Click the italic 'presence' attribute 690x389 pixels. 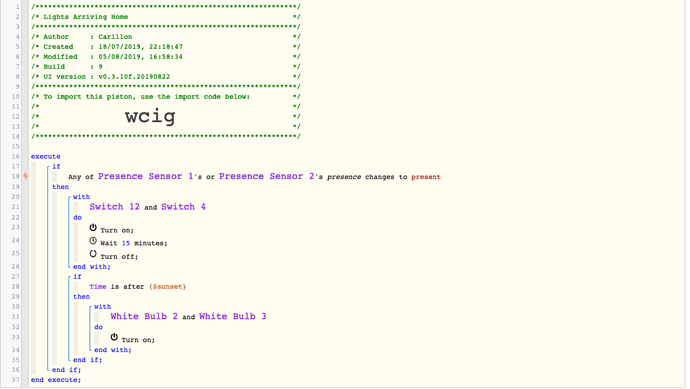[x=344, y=177]
